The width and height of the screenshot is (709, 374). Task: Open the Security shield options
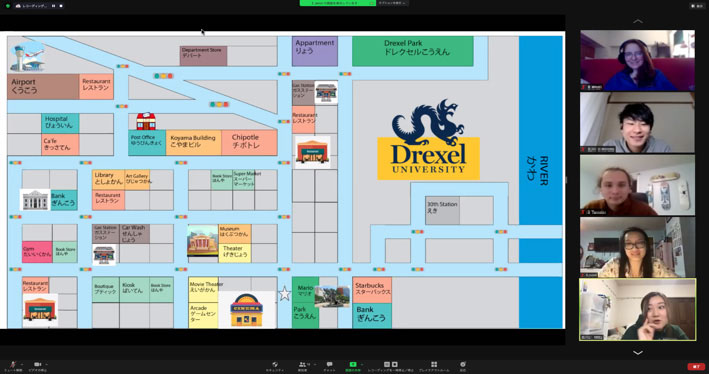(274, 366)
